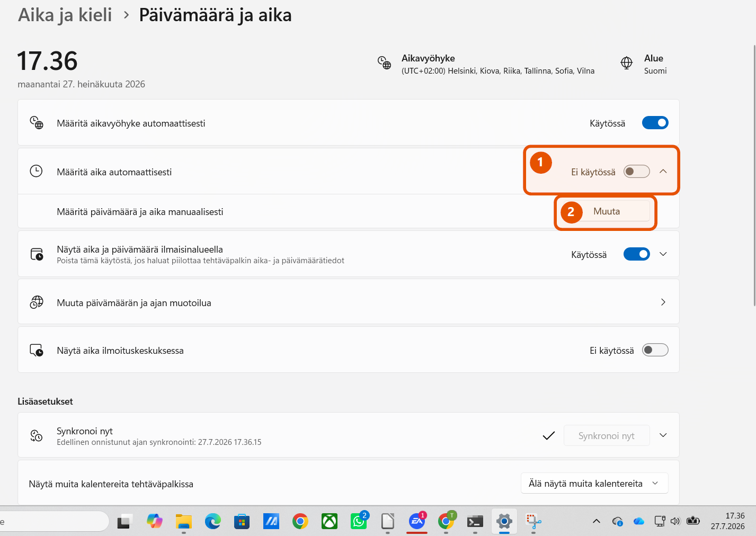Show hidden system tray icons
Screen dimensions: 756x536
(x=597, y=521)
